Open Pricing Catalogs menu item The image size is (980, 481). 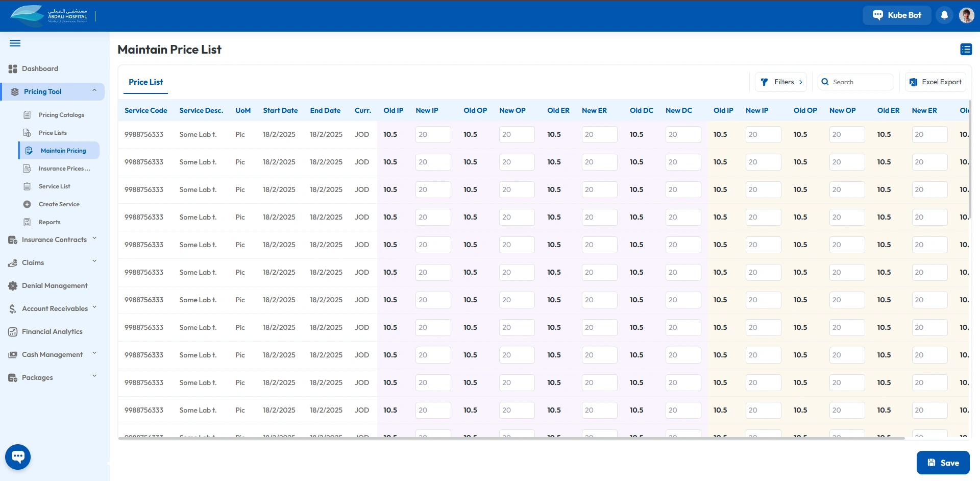(x=61, y=115)
